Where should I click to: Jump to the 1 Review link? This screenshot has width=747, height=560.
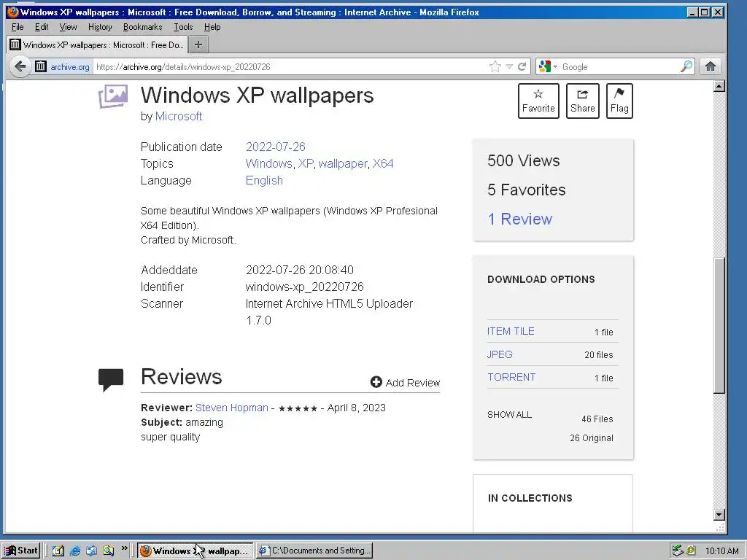point(519,219)
